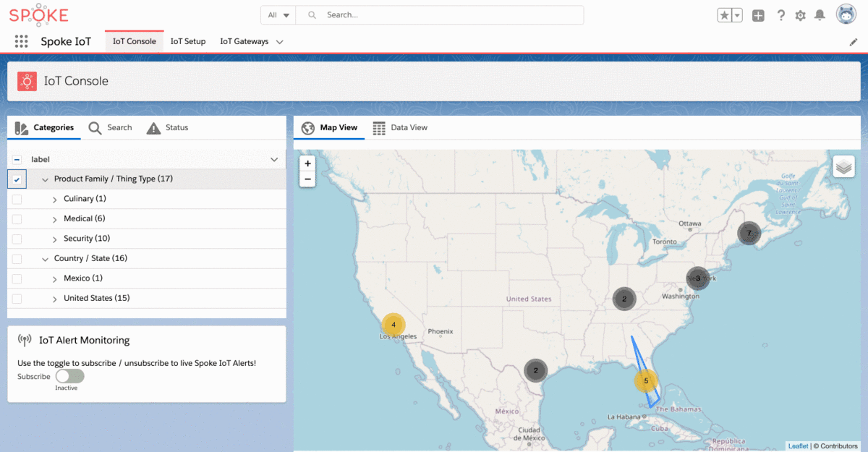
Task: Switch to the IoT Setup tab
Action: (x=188, y=41)
